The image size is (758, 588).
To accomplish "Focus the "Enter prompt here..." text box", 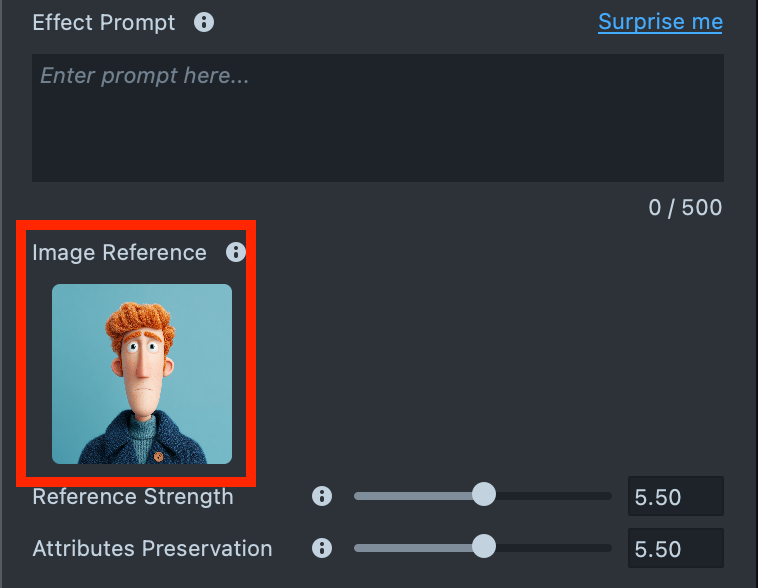I will click(x=377, y=117).
